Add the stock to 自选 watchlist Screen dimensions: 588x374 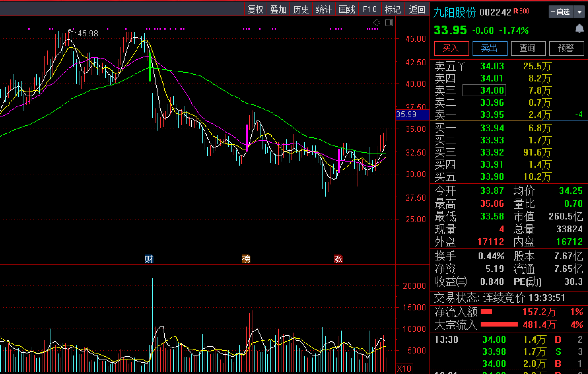coord(561,12)
